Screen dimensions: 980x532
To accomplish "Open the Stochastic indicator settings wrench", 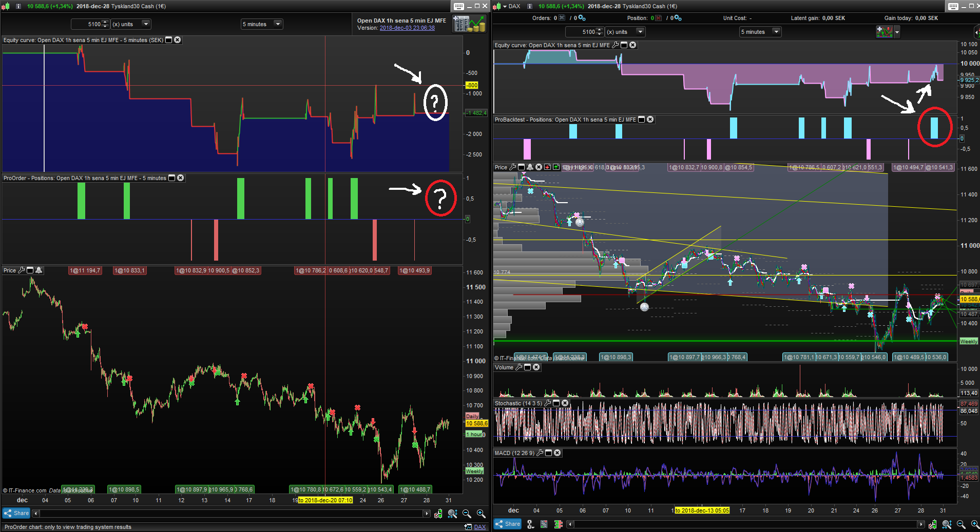I will (548, 403).
